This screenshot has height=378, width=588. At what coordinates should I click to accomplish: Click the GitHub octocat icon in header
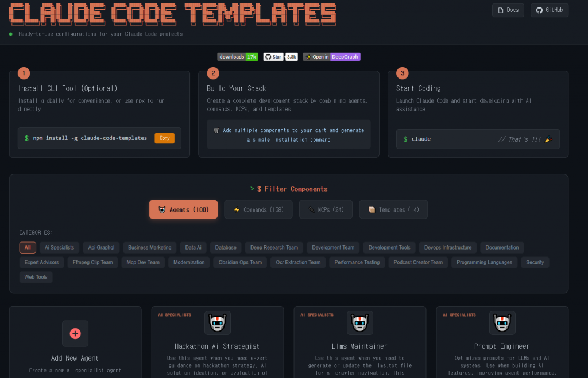click(539, 10)
